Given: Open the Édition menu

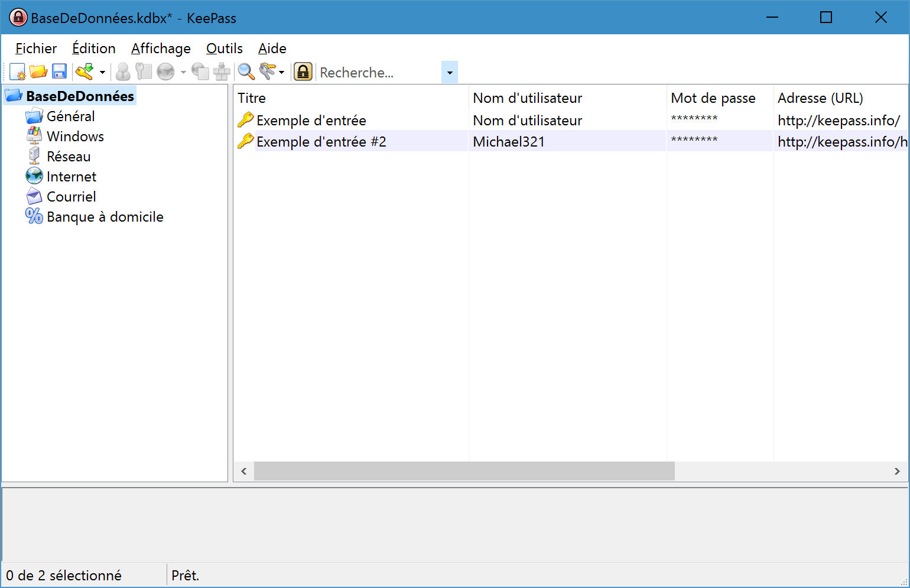Looking at the screenshot, I should pos(94,48).
